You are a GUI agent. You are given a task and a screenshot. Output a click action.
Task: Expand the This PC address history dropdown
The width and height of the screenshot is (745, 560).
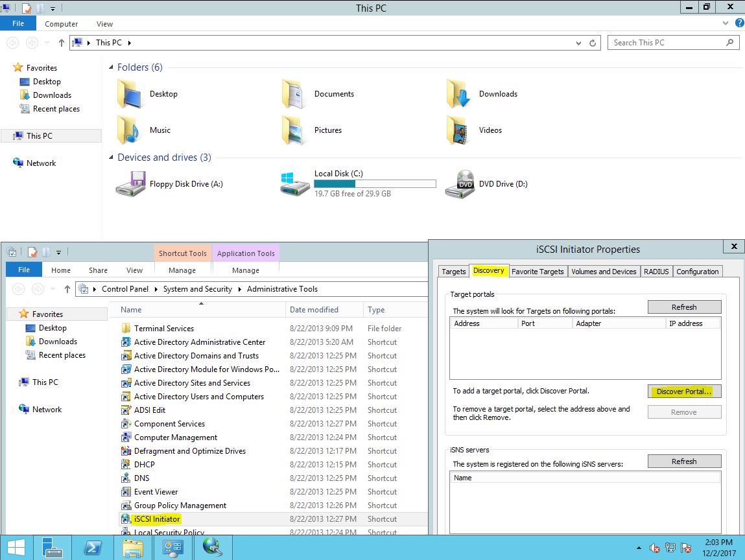point(578,43)
